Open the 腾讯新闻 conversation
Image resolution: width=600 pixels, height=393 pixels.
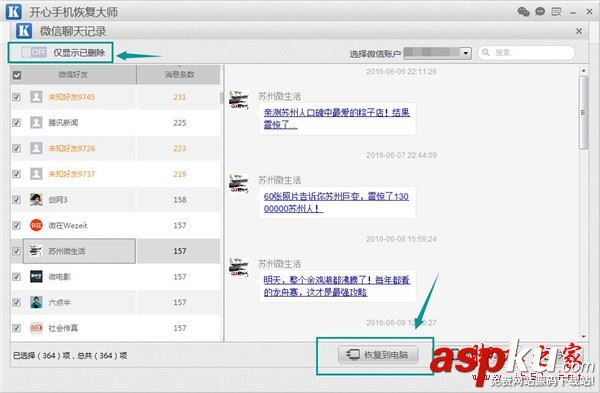pos(63,123)
